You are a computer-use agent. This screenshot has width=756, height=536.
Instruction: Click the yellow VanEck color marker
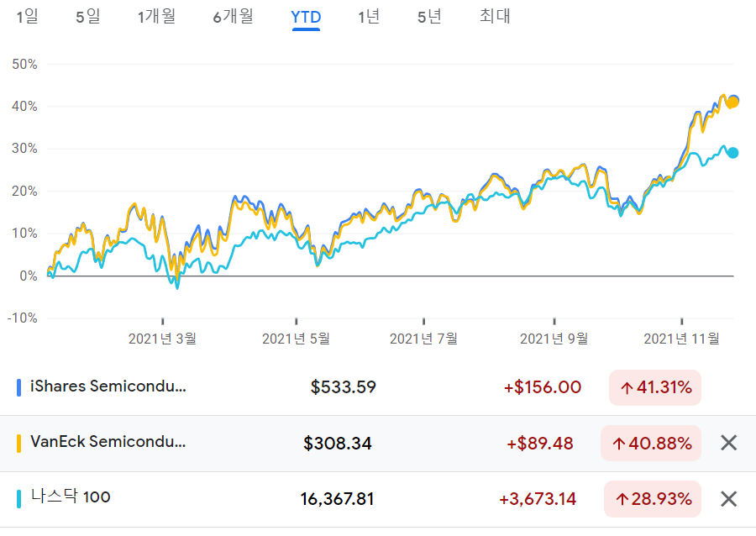(18, 443)
